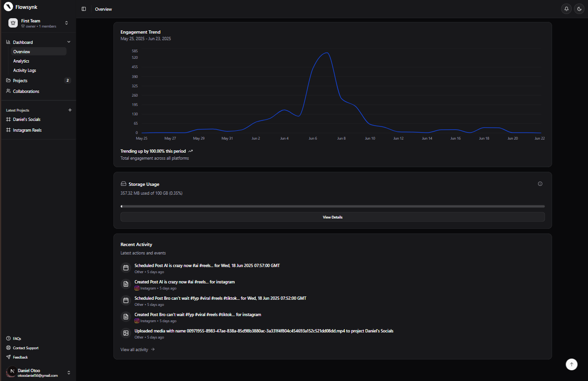Toggle the First Team crown badge
This screenshot has width=588, height=381.
coord(13,22)
